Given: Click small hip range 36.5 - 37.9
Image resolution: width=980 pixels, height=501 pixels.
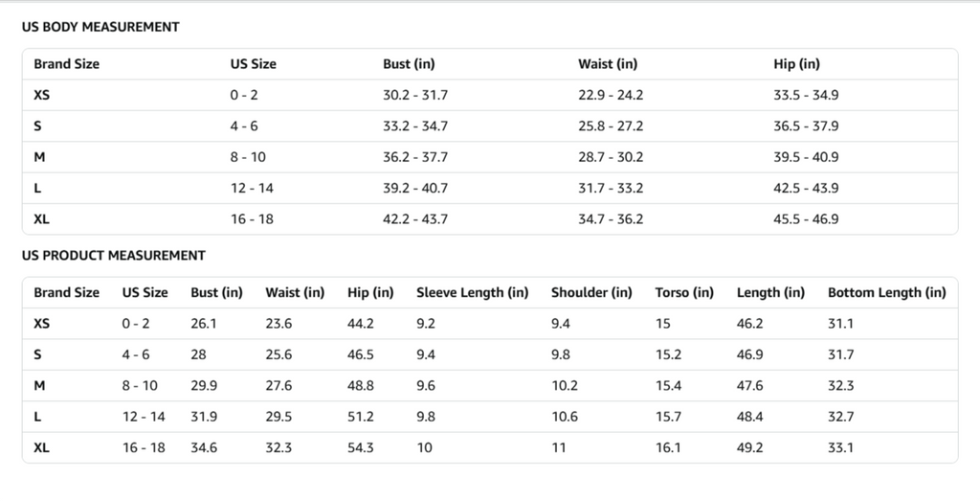Looking at the screenshot, I should point(806,126).
